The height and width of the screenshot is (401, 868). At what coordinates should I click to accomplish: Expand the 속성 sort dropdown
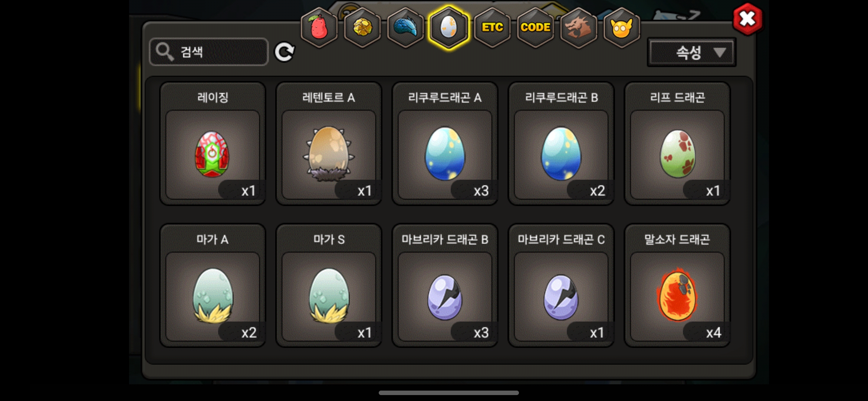(692, 52)
